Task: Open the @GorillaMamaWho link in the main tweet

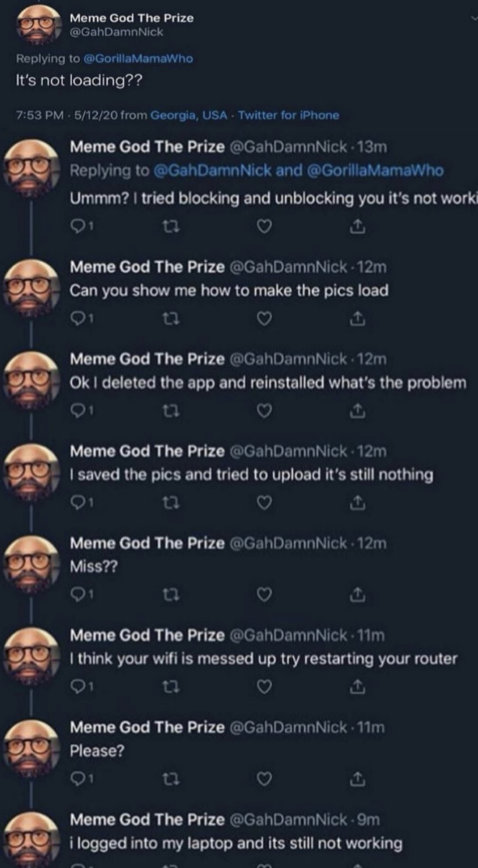Action: [x=138, y=59]
